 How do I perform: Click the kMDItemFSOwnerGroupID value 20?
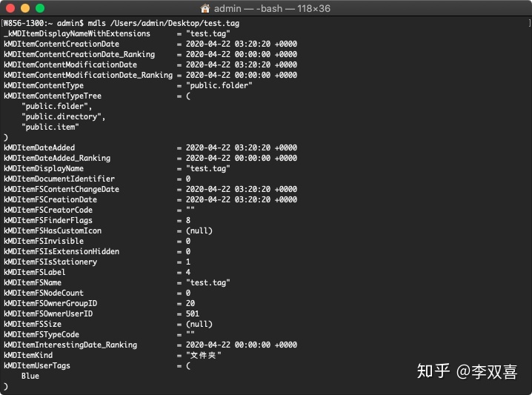tap(190, 303)
